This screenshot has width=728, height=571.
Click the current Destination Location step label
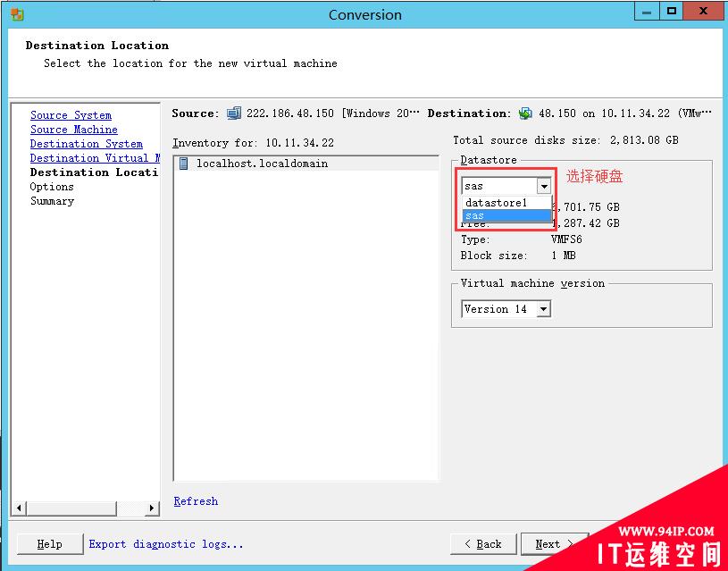[95, 172]
